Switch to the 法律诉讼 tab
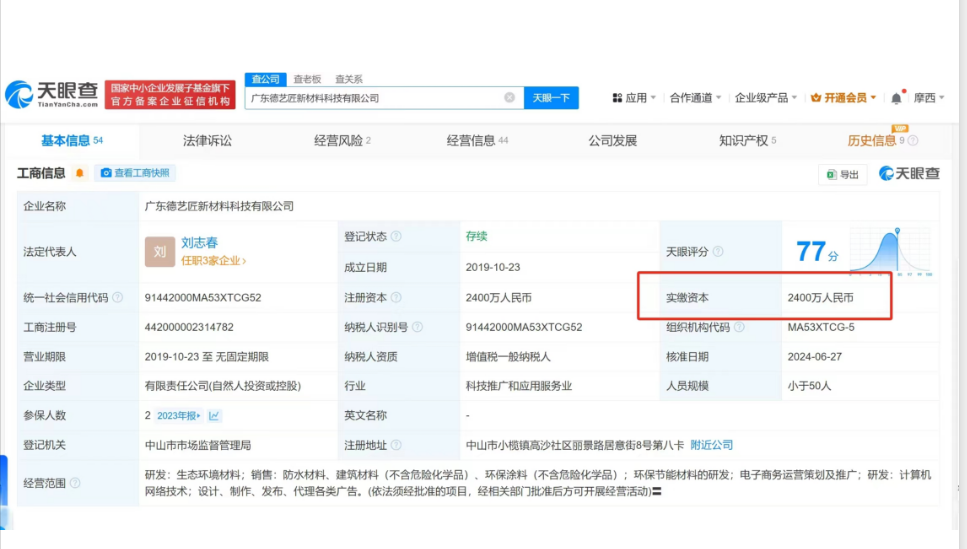The width and height of the screenshot is (967, 549). tap(207, 141)
